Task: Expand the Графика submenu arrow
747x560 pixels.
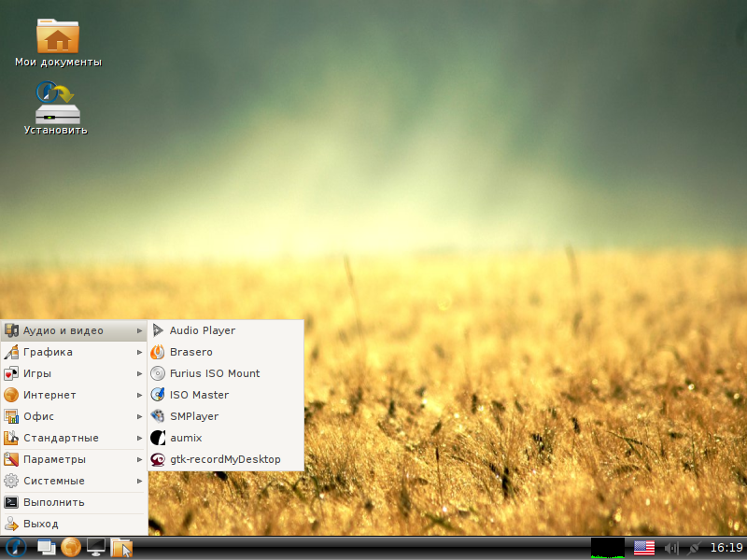Action: point(139,353)
